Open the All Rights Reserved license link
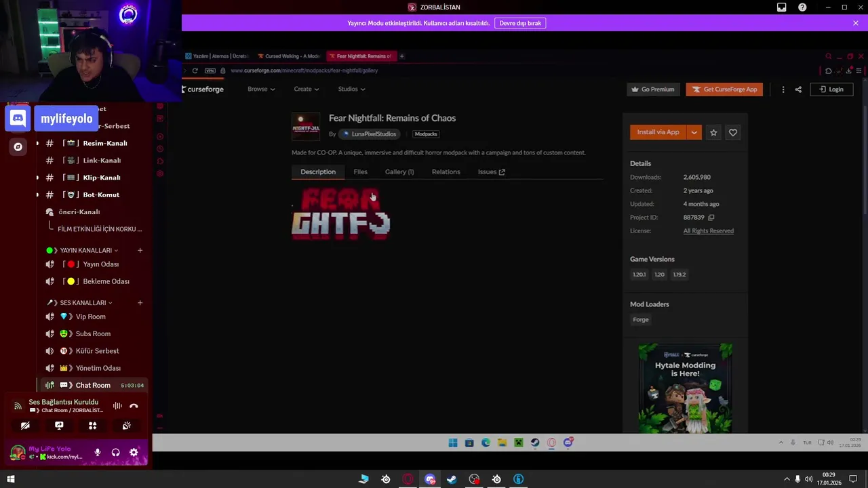 pos(709,231)
